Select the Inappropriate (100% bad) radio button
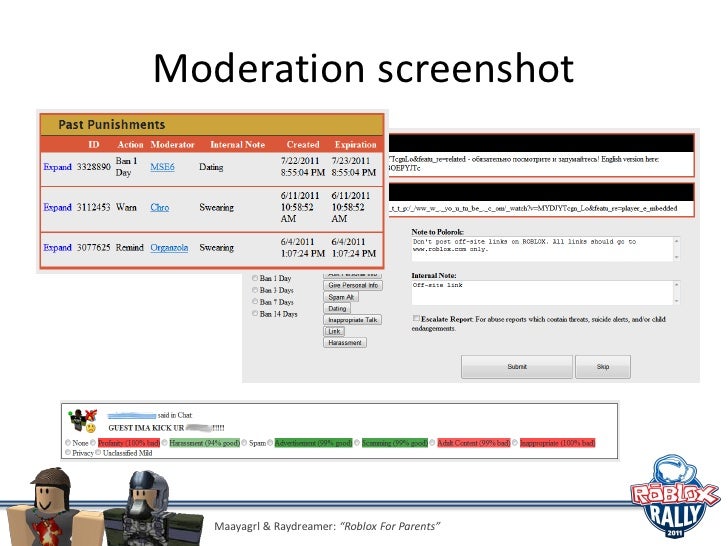The height and width of the screenshot is (546, 728). coord(515,443)
